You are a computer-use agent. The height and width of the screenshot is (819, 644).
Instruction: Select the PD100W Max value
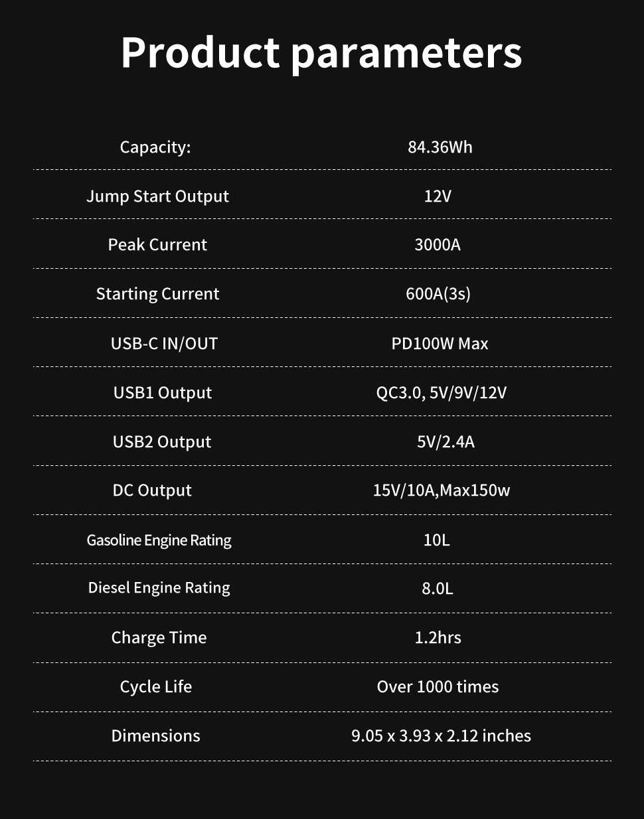[x=440, y=344]
